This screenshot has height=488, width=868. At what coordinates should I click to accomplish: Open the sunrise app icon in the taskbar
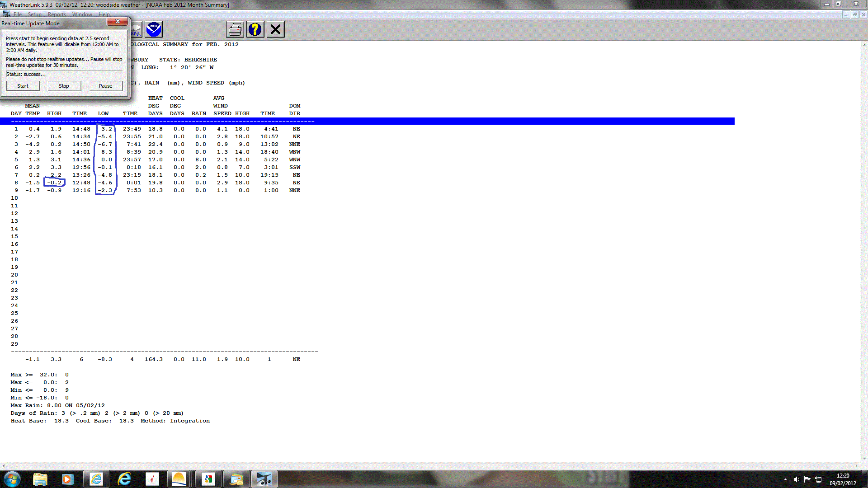pos(179,479)
